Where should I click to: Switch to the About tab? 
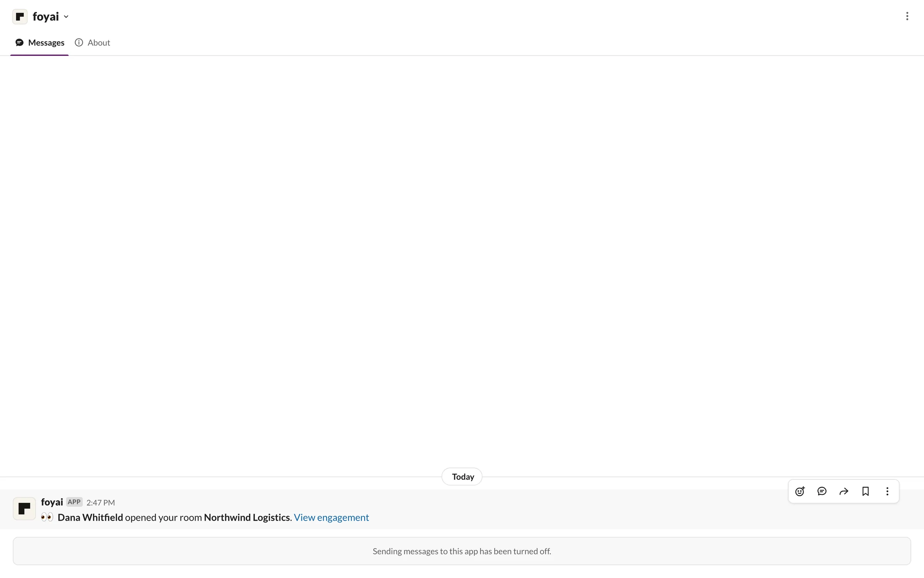(92, 42)
